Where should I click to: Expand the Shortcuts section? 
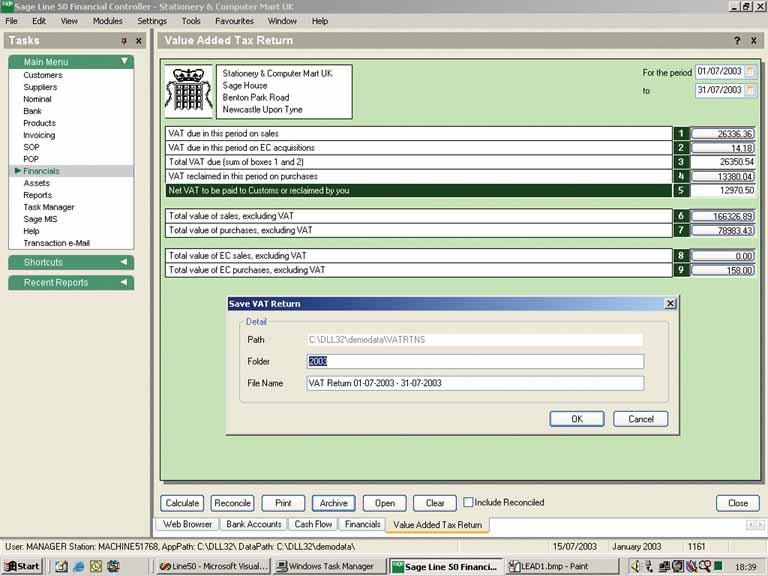pyautogui.click(x=124, y=262)
